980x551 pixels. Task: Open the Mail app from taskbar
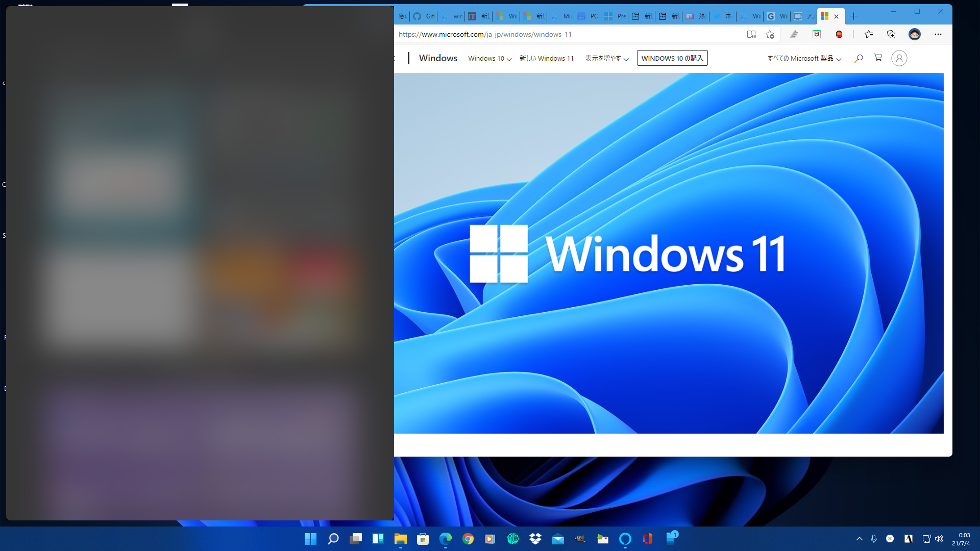click(558, 539)
